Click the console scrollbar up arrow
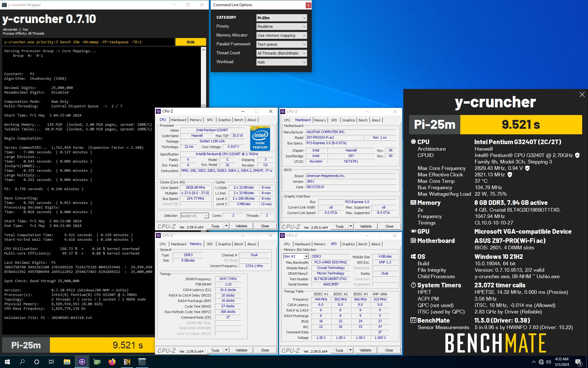 coord(203,50)
